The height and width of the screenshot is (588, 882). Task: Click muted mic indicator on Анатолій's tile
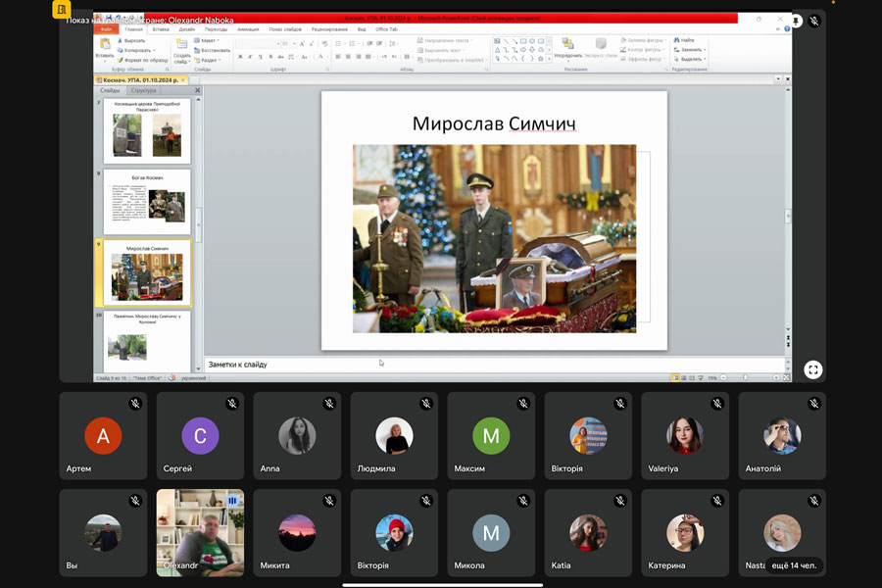[814, 404]
